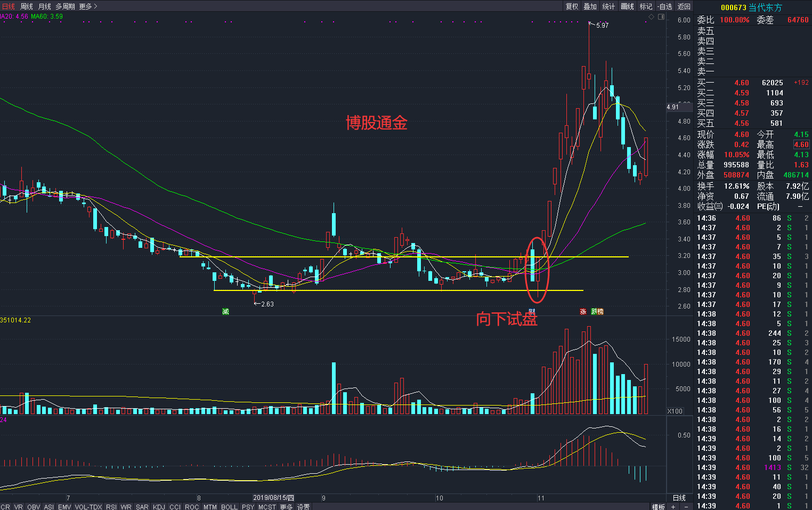Click the blue 财 marker under chart
The image size is (812, 510).
531,311
